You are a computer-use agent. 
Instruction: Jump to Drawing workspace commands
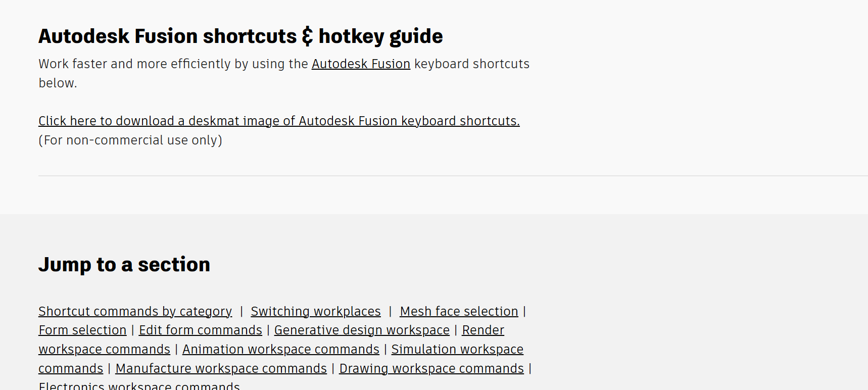tap(431, 369)
